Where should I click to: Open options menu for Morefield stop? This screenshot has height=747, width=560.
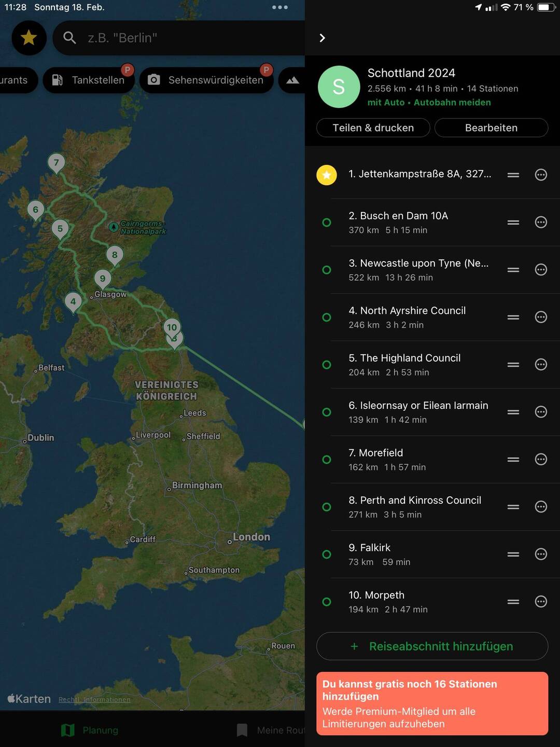point(541,459)
